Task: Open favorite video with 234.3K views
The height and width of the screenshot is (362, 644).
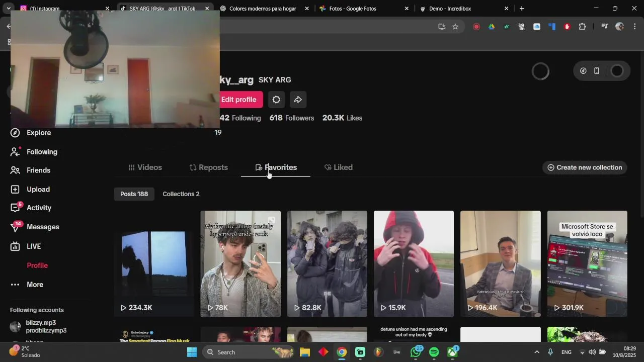Action: click(154, 263)
